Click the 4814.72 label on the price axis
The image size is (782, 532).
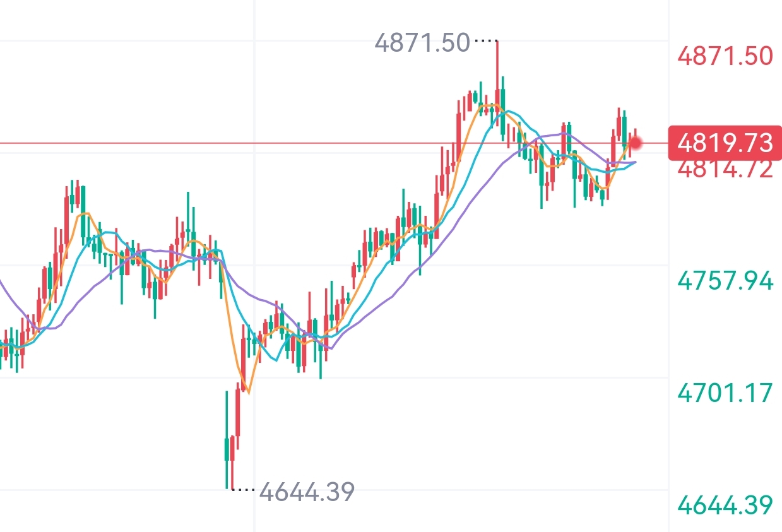[x=725, y=170]
